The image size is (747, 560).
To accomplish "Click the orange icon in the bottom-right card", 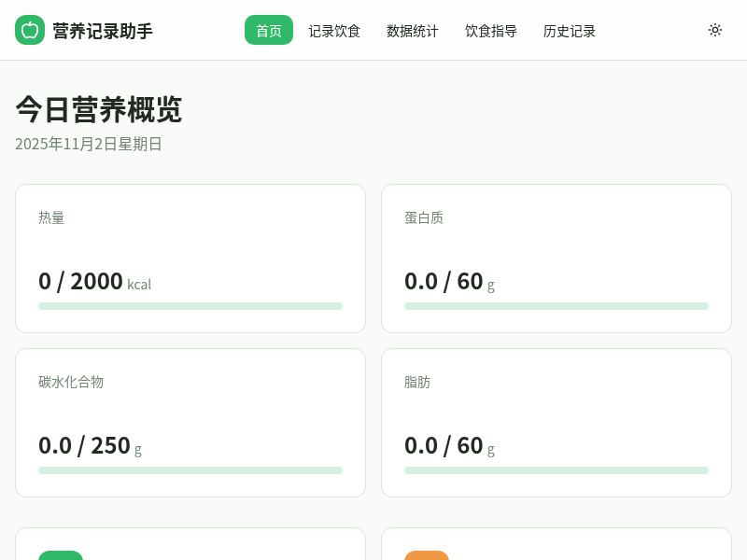I will click(427, 557).
